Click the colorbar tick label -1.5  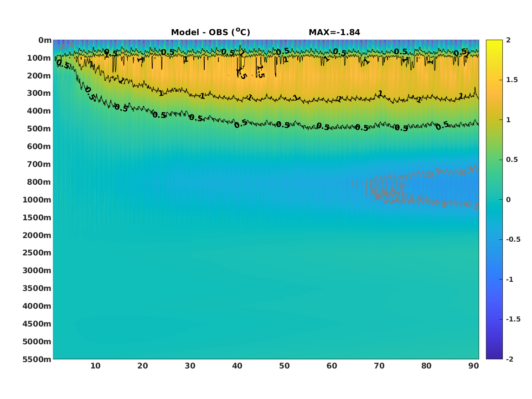513,319
